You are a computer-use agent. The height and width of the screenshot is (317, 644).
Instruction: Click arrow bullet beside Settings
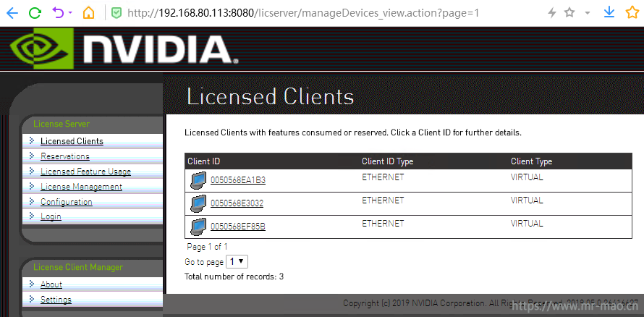32,299
